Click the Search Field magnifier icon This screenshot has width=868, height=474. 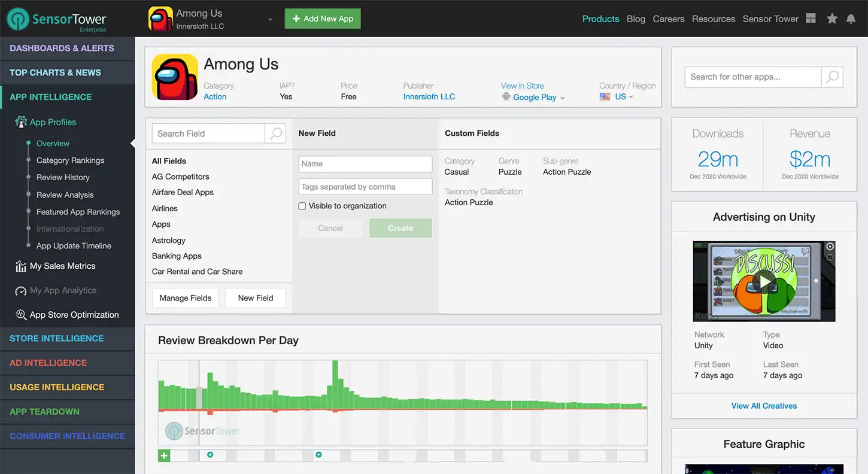coord(275,133)
